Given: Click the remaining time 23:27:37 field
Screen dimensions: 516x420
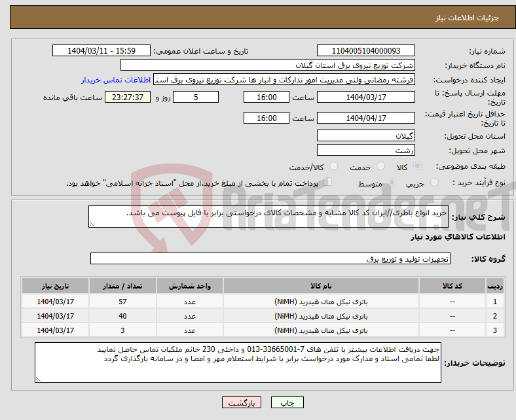Looking at the screenshot, I should [128, 97].
